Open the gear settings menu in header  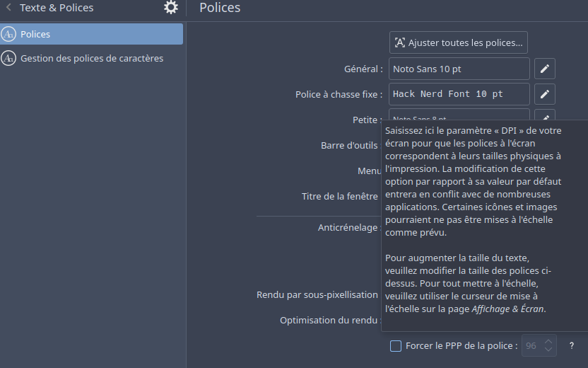171,8
